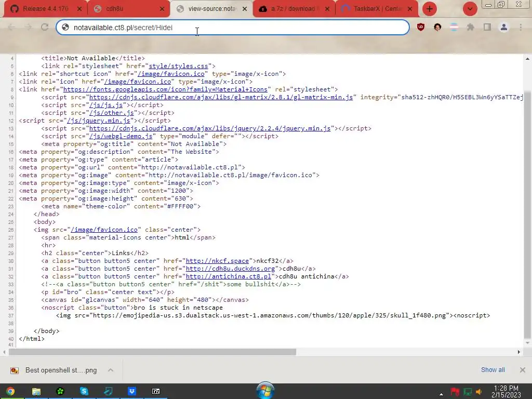Open the /js/jquery.min.js link
This screenshot has width=532, height=399.
pos(98,121)
